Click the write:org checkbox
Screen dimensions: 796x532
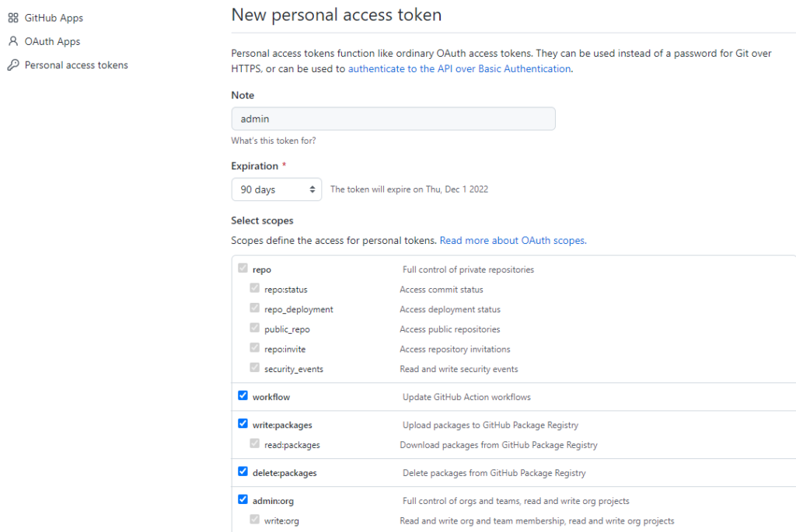pyautogui.click(x=254, y=520)
